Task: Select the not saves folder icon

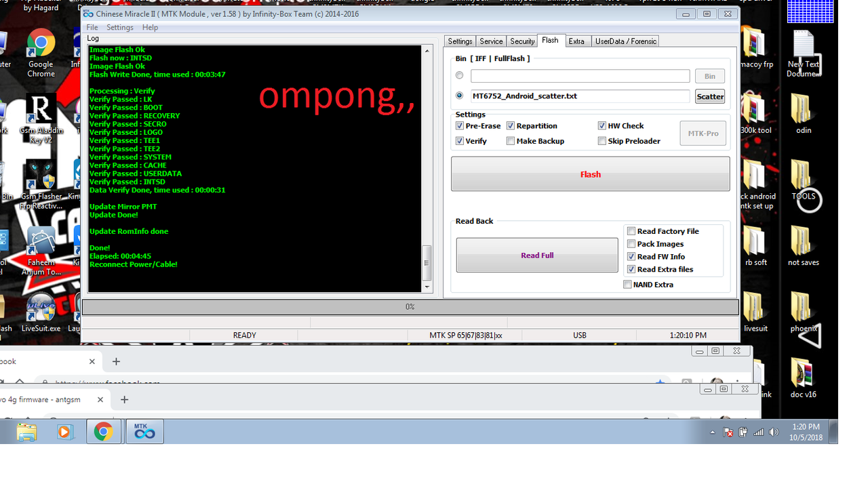Action: coord(804,245)
